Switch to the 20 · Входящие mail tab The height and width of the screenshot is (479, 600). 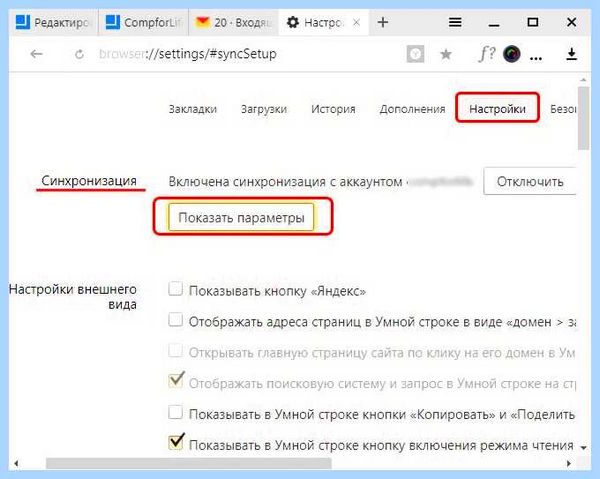[x=233, y=22]
